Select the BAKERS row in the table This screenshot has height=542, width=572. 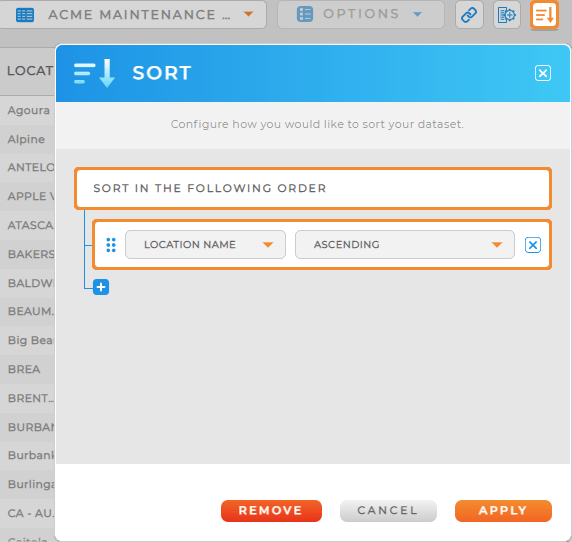pos(27,254)
